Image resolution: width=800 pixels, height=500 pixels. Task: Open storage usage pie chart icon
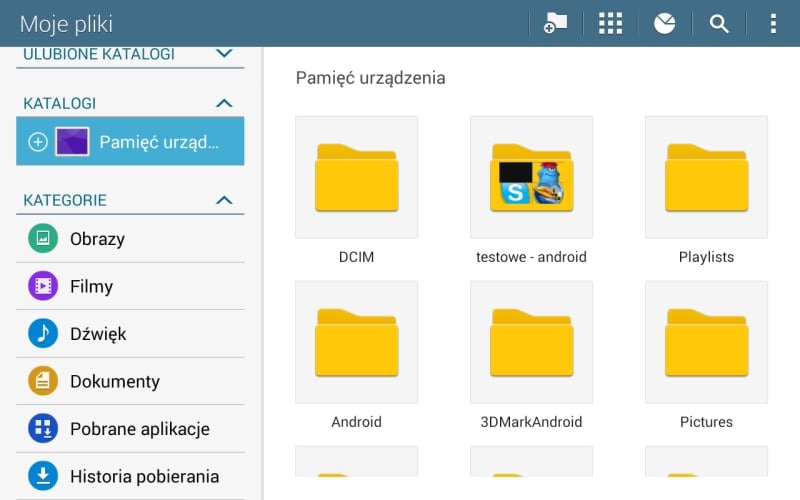click(664, 23)
